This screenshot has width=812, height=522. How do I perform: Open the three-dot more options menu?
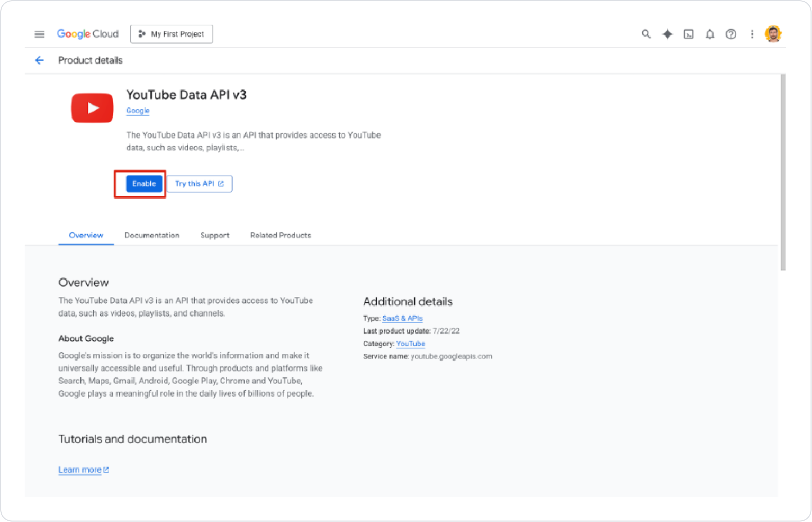[x=752, y=34]
